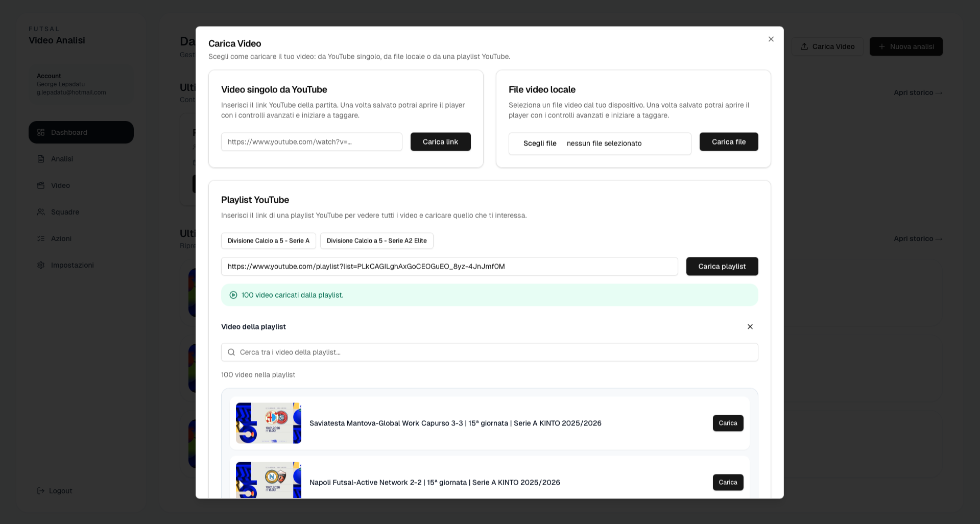
Task: Open the Saviatesta Mantova match thumbnail
Action: point(269,423)
